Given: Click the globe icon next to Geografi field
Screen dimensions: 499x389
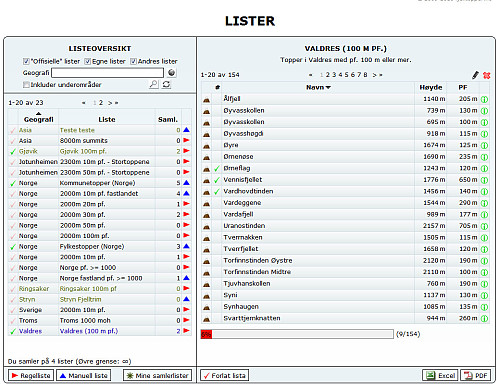Looking at the screenshot, I should pyautogui.click(x=171, y=72).
